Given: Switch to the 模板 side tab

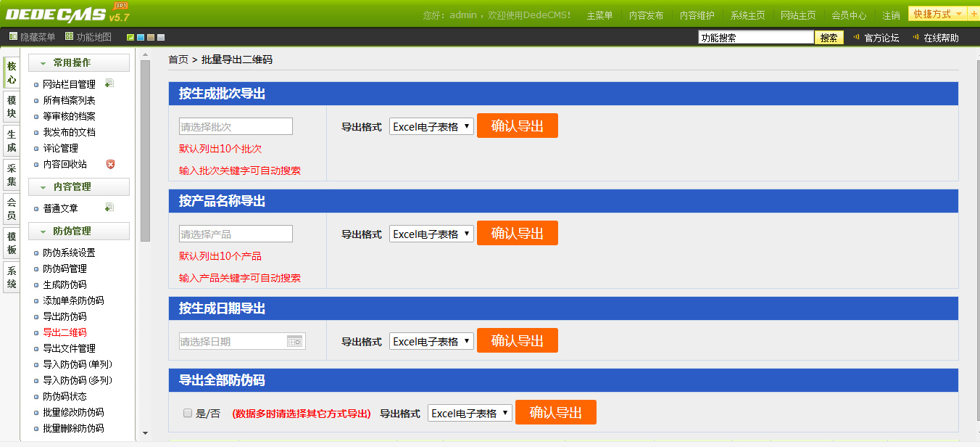Looking at the screenshot, I should pos(11,243).
